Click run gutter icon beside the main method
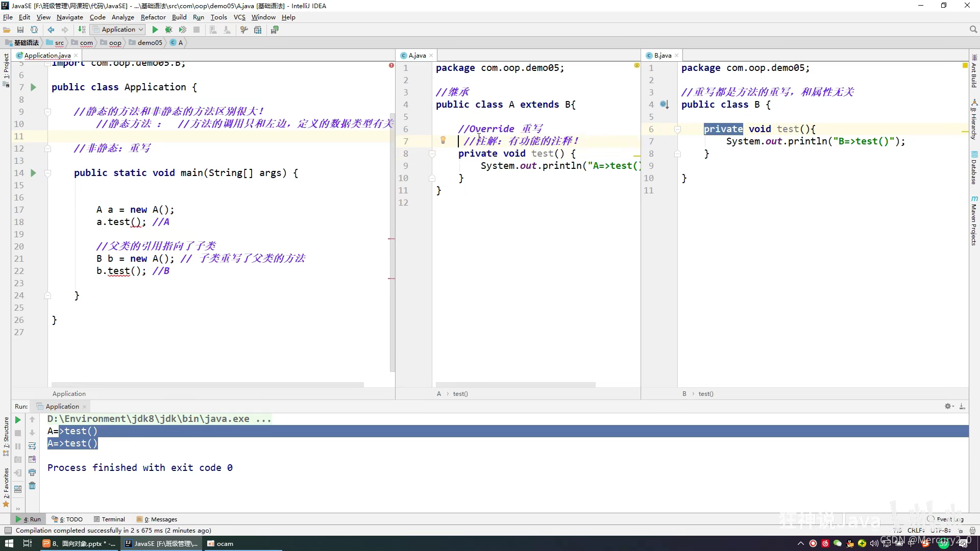The height and width of the screenshot is (551, 980). tap(33, 173)
